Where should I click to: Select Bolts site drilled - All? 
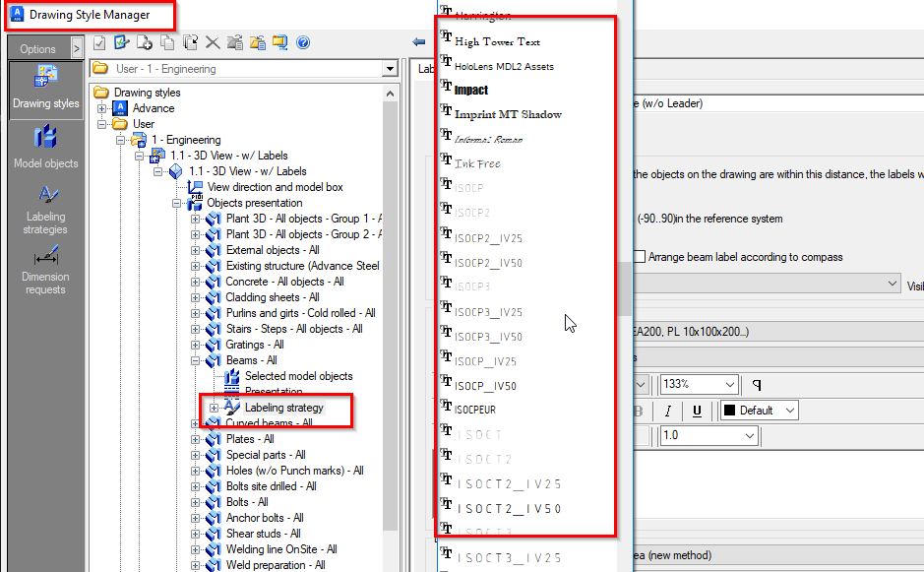pyautogui.click(x=271, y=486)
